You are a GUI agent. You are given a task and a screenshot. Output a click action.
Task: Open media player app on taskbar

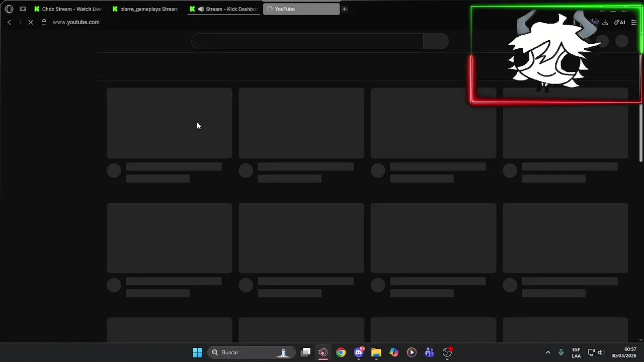[x=412, y=352]
